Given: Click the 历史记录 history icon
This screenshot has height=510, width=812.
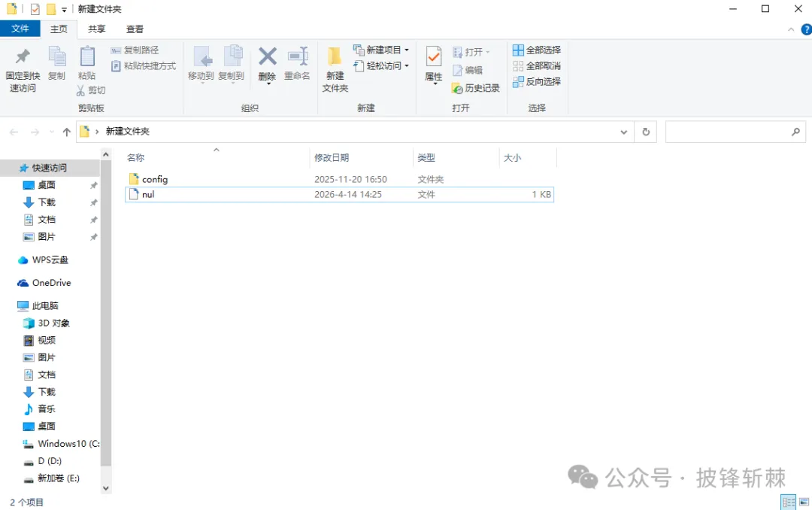Looking at the screenshot, I should click(x=457, y=88).
